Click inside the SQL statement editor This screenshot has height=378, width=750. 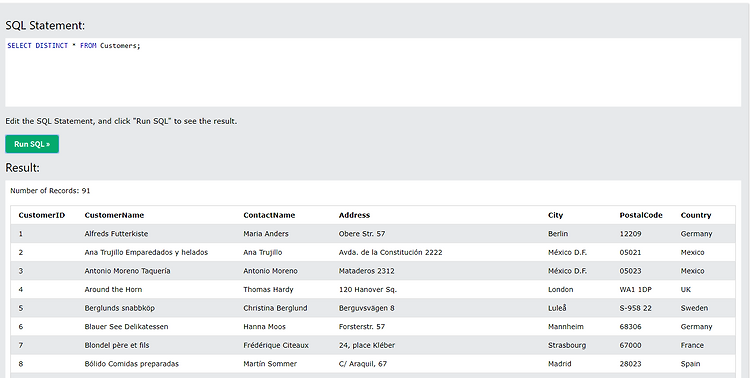click(x=373, y=72)
